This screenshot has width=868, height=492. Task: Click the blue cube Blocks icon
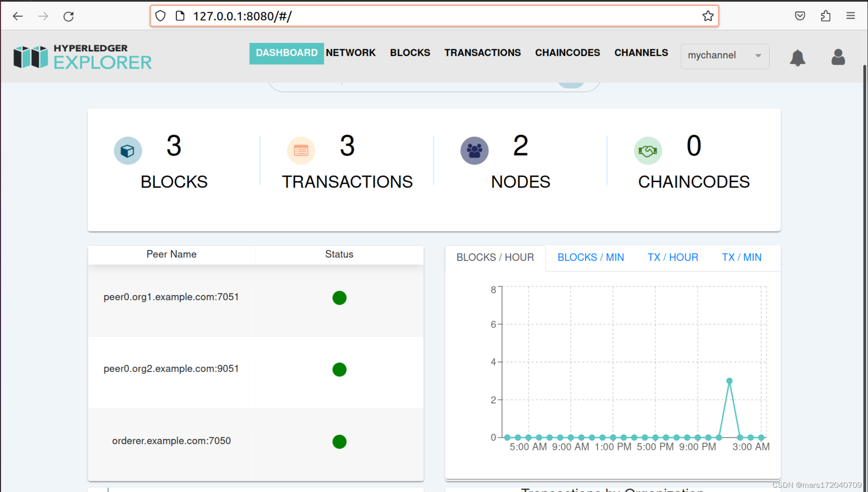[x=128, y=151]
